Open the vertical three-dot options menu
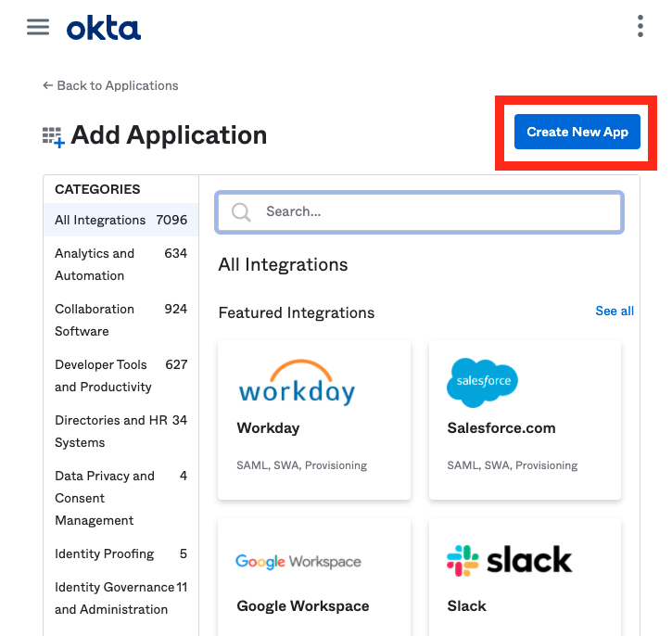This screenshot has height=636, width=672. click(x=640, y=26)
